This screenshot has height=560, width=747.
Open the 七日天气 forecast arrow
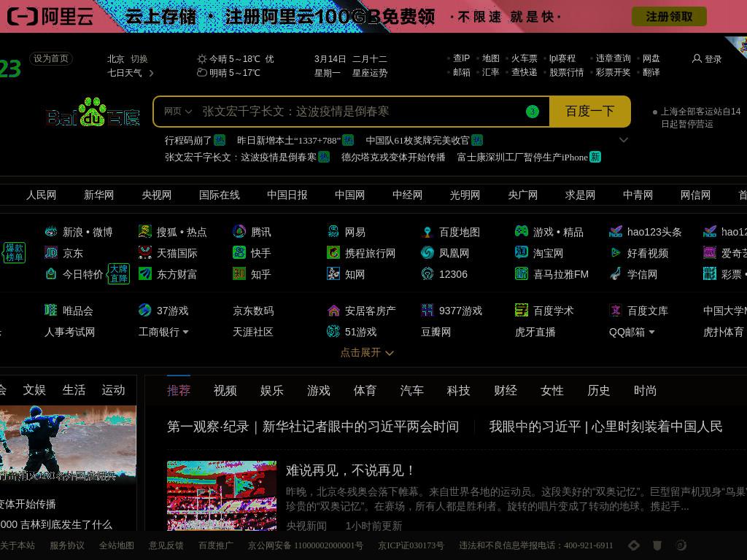[x=152, y=73]
